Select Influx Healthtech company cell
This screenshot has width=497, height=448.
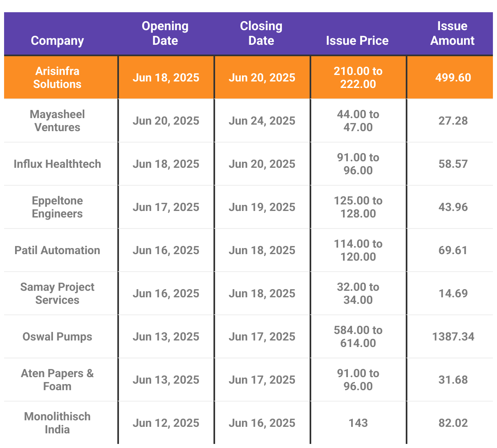(x=57, y=164)
